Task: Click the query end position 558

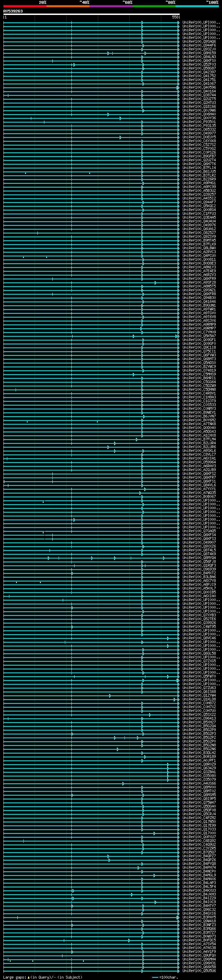Action: click(x=175, y=17)
